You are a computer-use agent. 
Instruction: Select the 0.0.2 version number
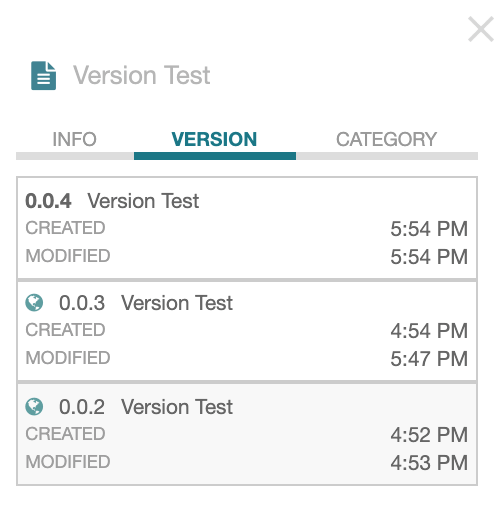tap(82, 407)
